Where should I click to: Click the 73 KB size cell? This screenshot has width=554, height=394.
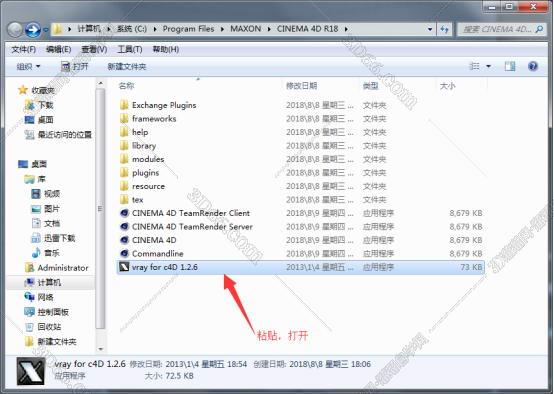click(471, 267)
